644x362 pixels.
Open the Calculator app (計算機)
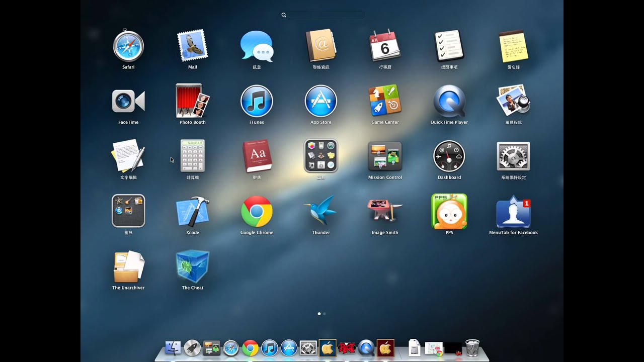(193, 156)
